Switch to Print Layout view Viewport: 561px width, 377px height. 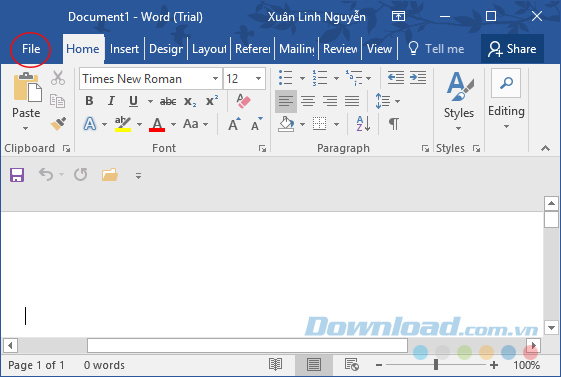click(x=314, y=365)
